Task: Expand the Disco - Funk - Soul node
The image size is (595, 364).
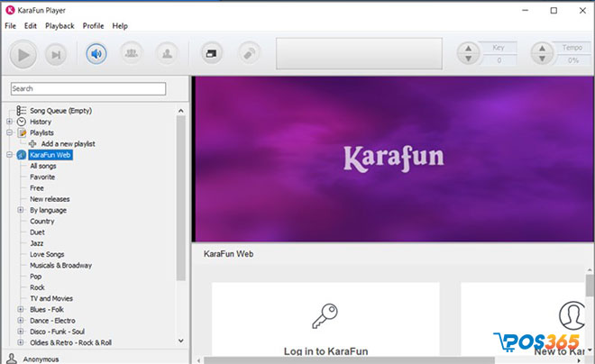Action: click(21, 331)
